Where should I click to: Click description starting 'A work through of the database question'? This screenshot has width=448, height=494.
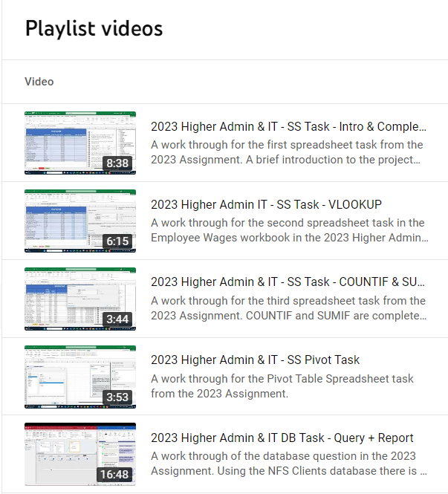pyautogui.click(x=289, y=464)
